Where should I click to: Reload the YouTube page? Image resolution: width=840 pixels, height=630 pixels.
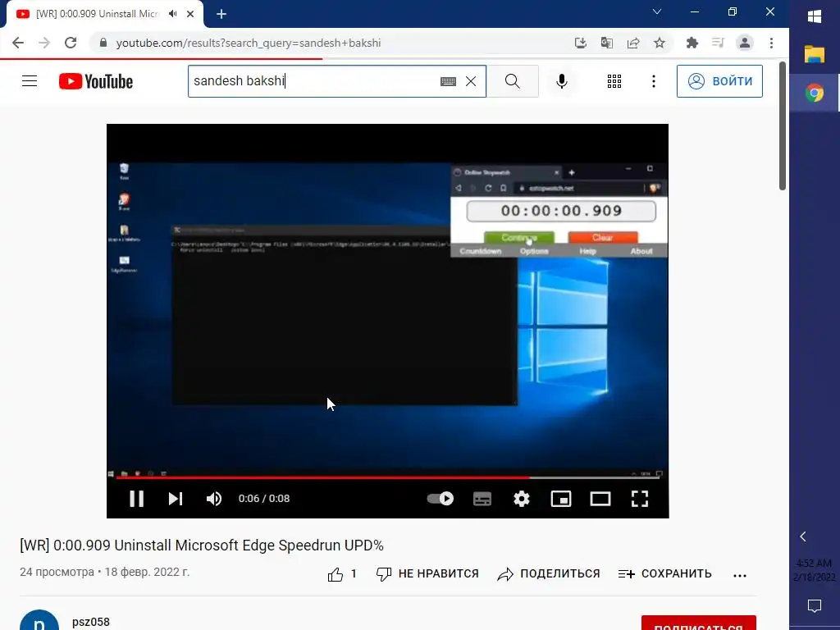pos(71,43)
